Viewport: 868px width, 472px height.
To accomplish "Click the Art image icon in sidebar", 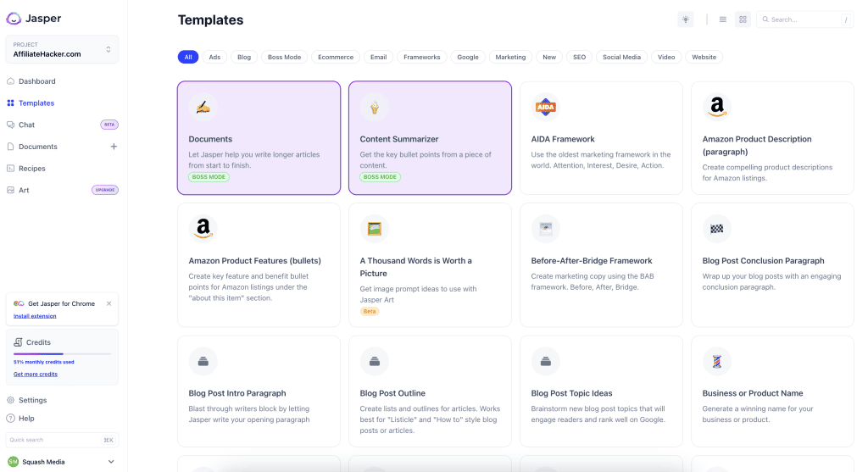I will tap(10, 191).
